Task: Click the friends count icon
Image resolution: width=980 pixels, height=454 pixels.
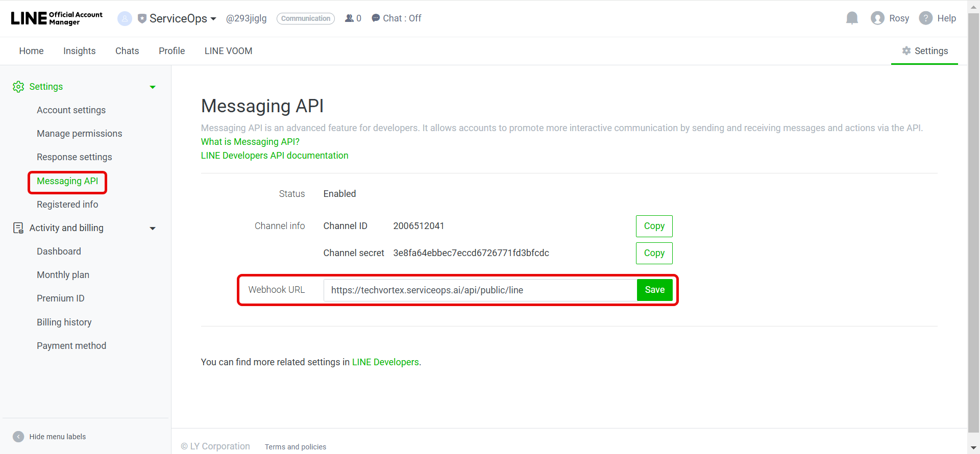Action: click(350, 18)
